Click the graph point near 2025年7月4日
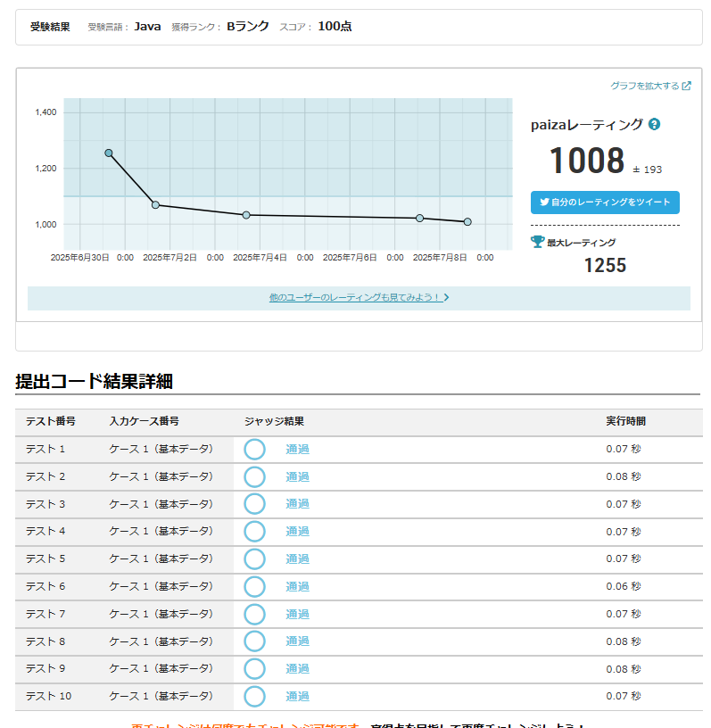Screen dimensions: 711x728 (x=246, y=215)
